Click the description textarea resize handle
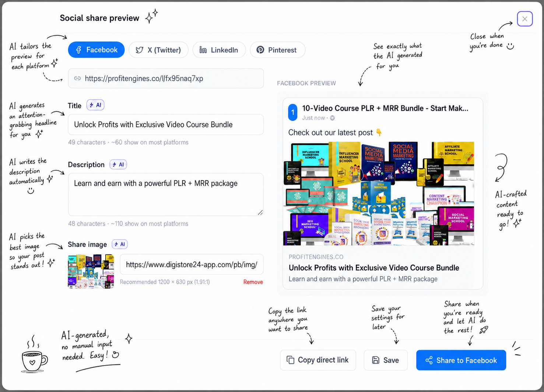Image resolution: width=544 pixels, height=392 pixels. point(260,212)
